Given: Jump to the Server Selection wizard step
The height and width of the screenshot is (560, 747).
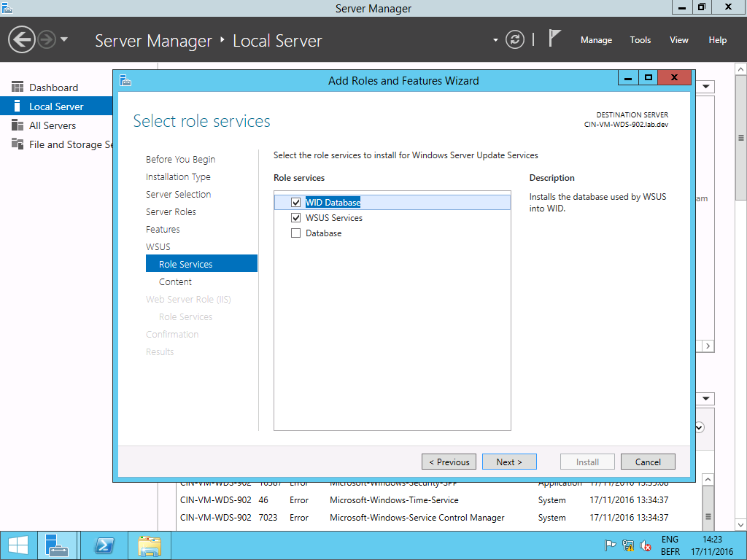Looking at the screenshot, I should [178, 194].
